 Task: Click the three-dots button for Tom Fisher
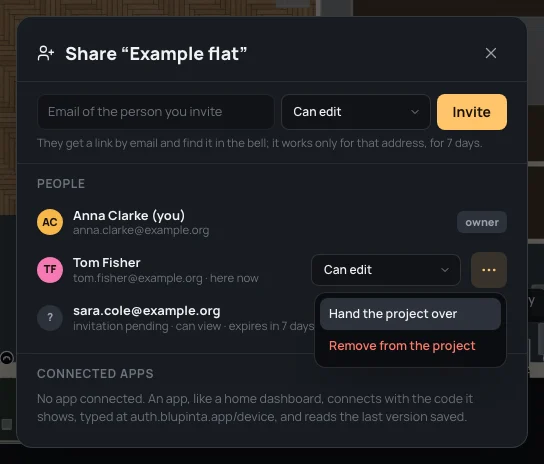click(489, 270)
